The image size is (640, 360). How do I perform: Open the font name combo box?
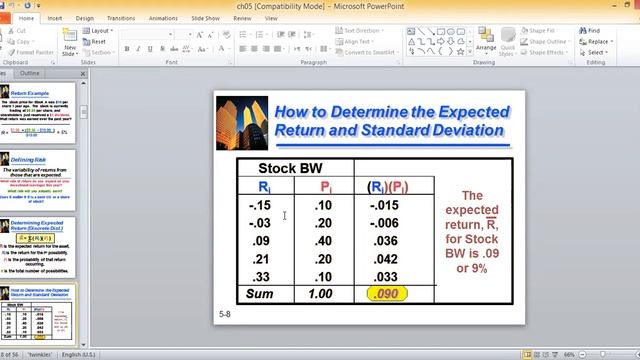click(147, 35)
